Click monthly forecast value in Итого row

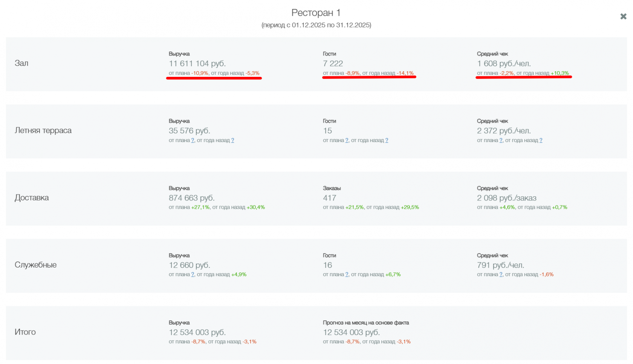click(x=351, y=332)
